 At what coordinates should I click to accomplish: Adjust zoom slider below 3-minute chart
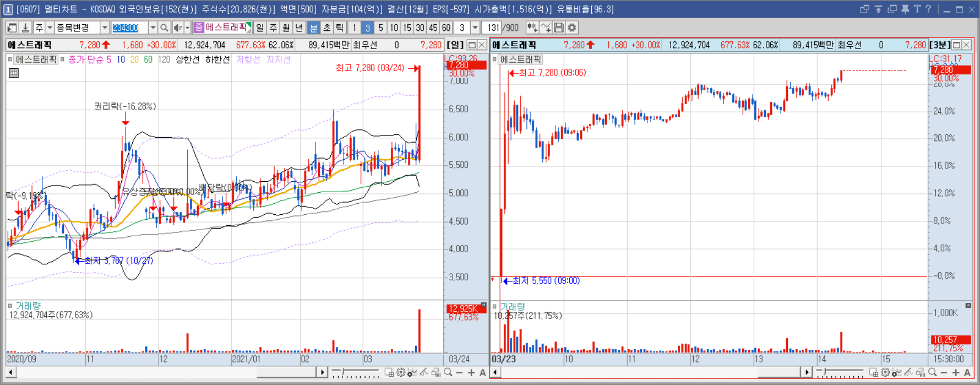(840, 373)
